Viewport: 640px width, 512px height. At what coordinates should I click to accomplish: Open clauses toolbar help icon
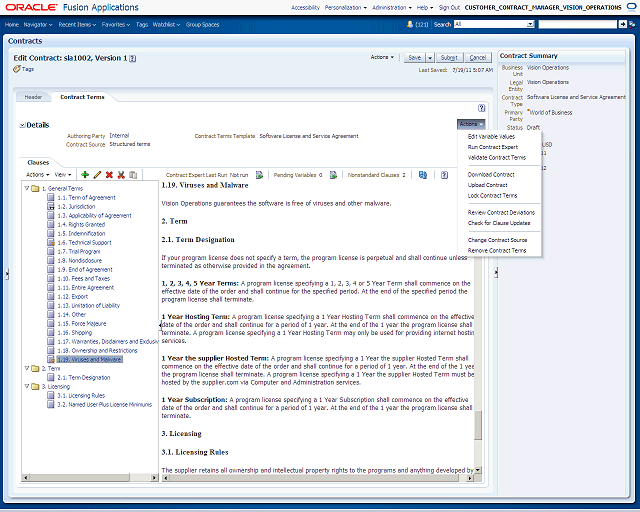point(444,175)
